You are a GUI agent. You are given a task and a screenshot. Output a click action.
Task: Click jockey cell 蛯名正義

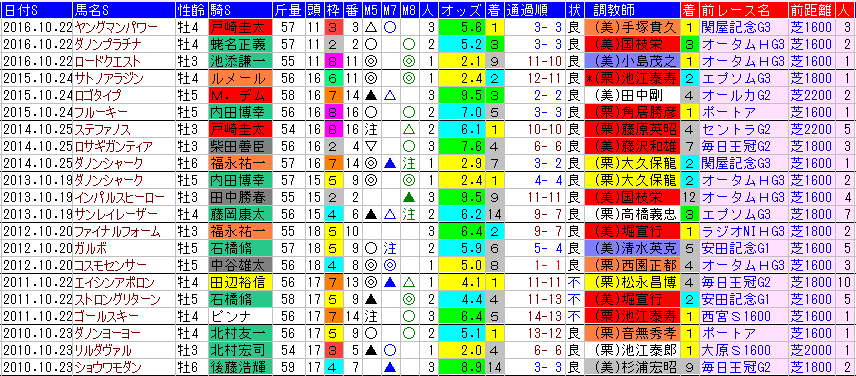pyautogui.click(x=239, y=44)
